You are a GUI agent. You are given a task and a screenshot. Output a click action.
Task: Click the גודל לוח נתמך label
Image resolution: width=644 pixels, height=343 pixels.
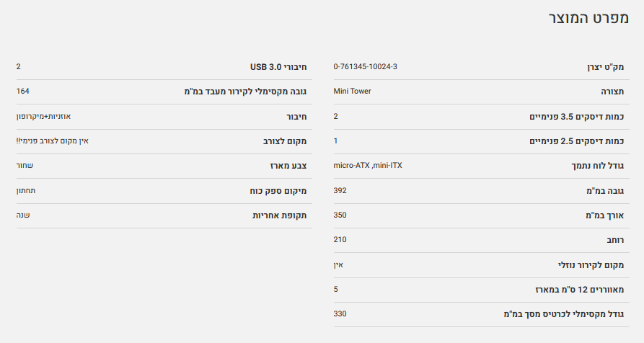pyautogui.click(x=596, y=166)
